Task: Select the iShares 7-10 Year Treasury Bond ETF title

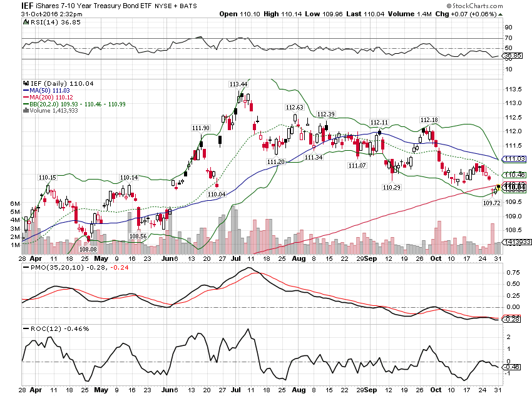Action: 93,6
